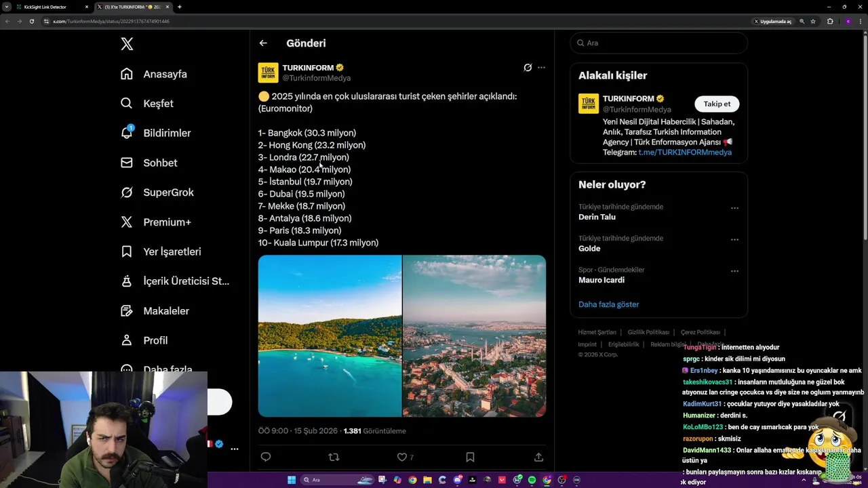Viewport: 868px width, 488px height.
Task: Click TURKINFORM avatar on the post
Action: coord(268,73)
